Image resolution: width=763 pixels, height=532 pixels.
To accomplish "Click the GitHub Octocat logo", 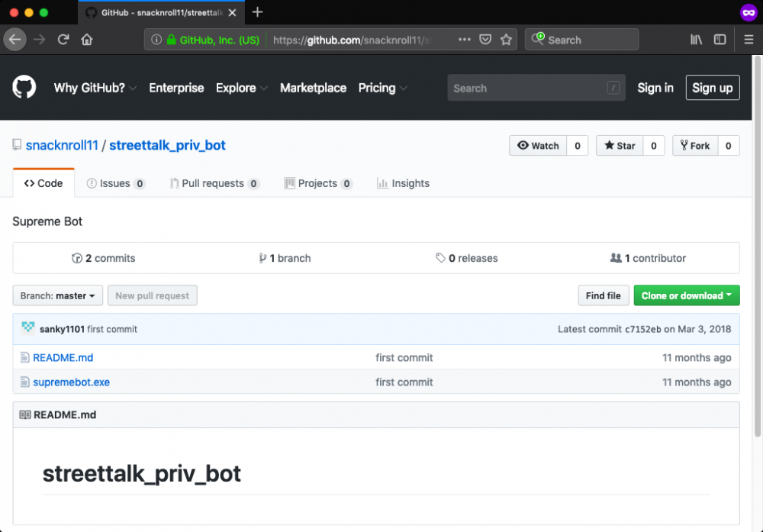I will click(24, 88).
